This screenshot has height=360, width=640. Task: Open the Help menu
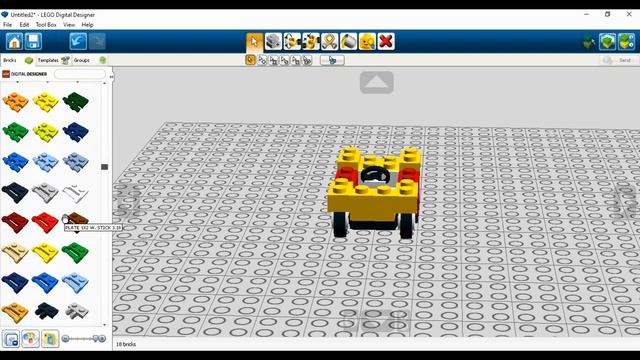click(x=87, y=25)
